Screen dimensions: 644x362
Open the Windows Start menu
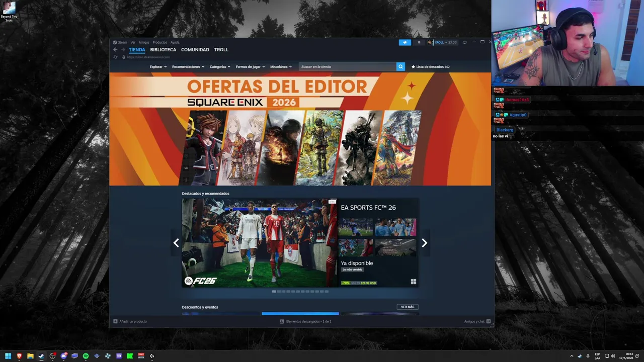[x=8, y=356]
